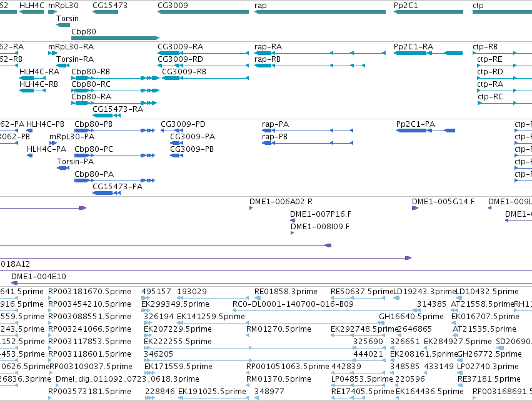Select EST entry 193029
Viewport: 532px width, 401px height.
point(192,292)
